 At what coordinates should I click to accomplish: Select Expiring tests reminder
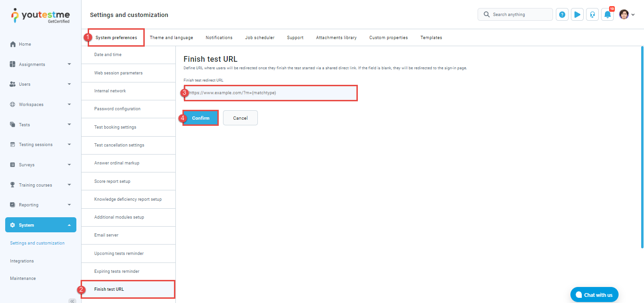(128, 271)
